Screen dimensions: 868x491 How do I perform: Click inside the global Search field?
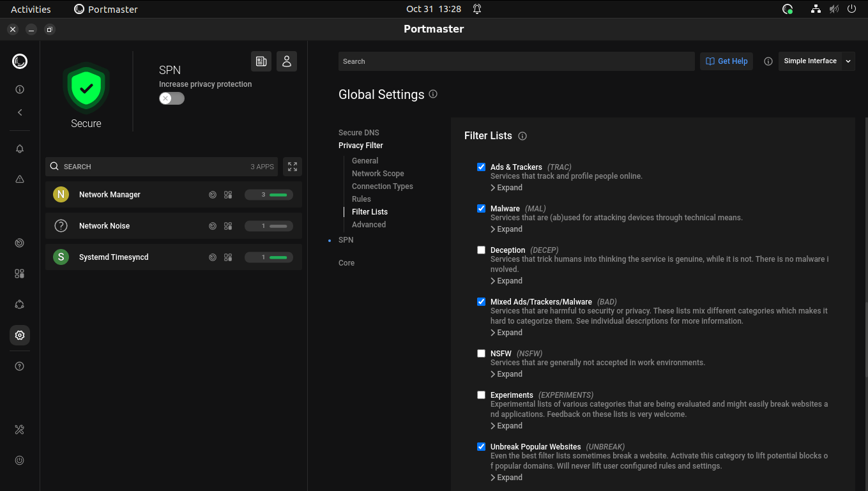(516, 61)
